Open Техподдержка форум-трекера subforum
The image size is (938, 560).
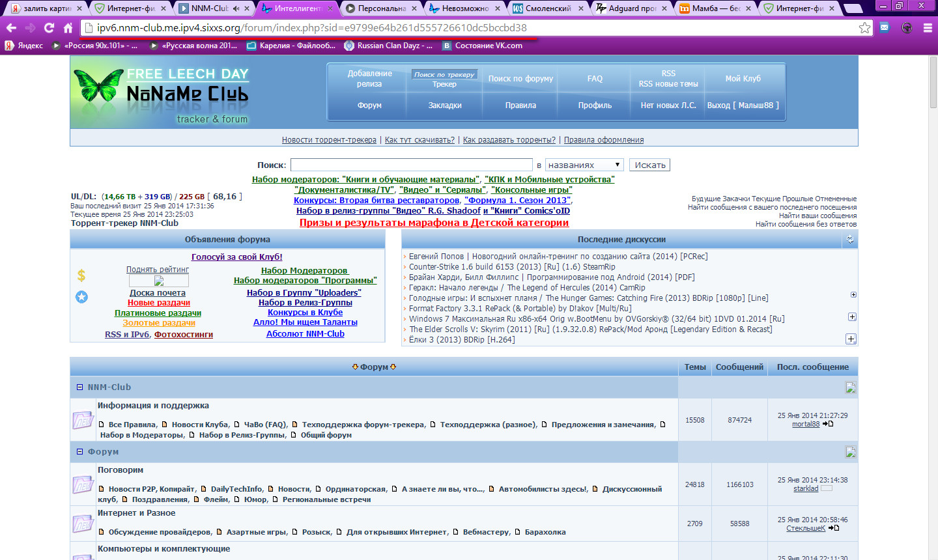pyautogui.click(x=363, y=425)
